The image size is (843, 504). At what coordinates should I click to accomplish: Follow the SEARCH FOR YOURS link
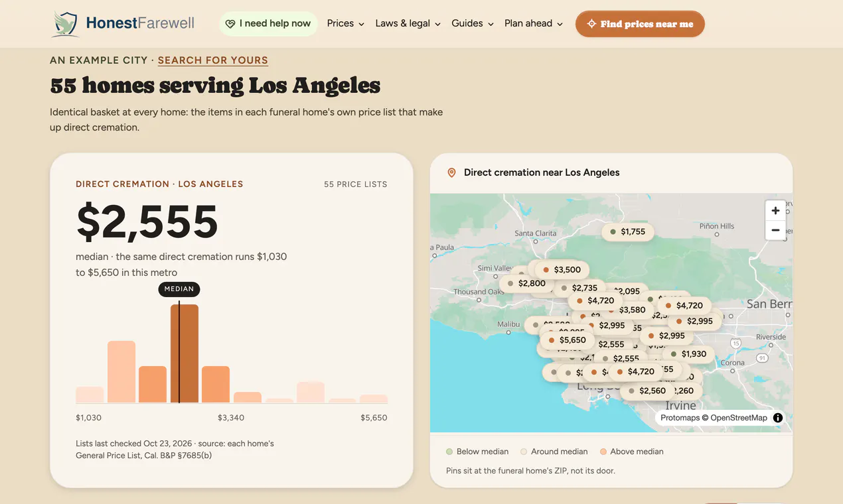coord(213,60)
